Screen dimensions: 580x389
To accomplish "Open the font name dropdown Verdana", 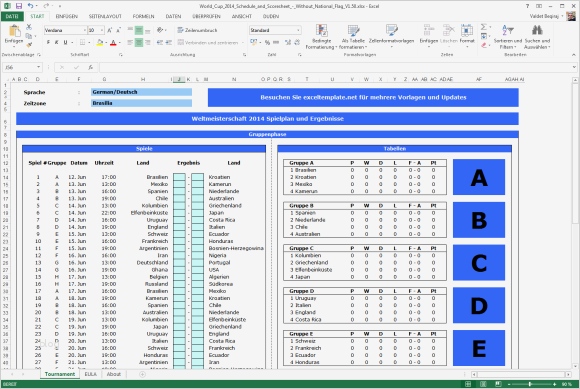I will 85,30.
